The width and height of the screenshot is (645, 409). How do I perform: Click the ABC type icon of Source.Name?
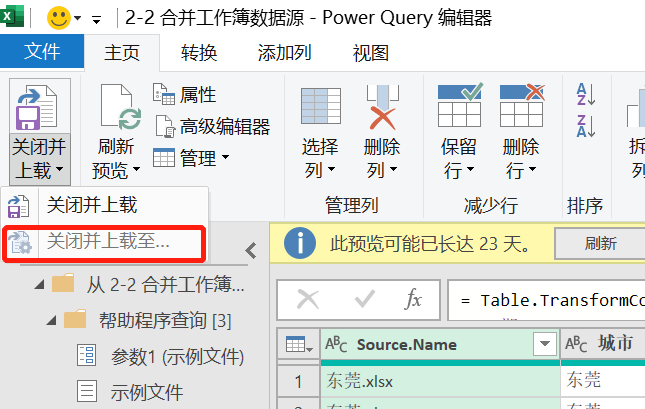tap(336, 344)
